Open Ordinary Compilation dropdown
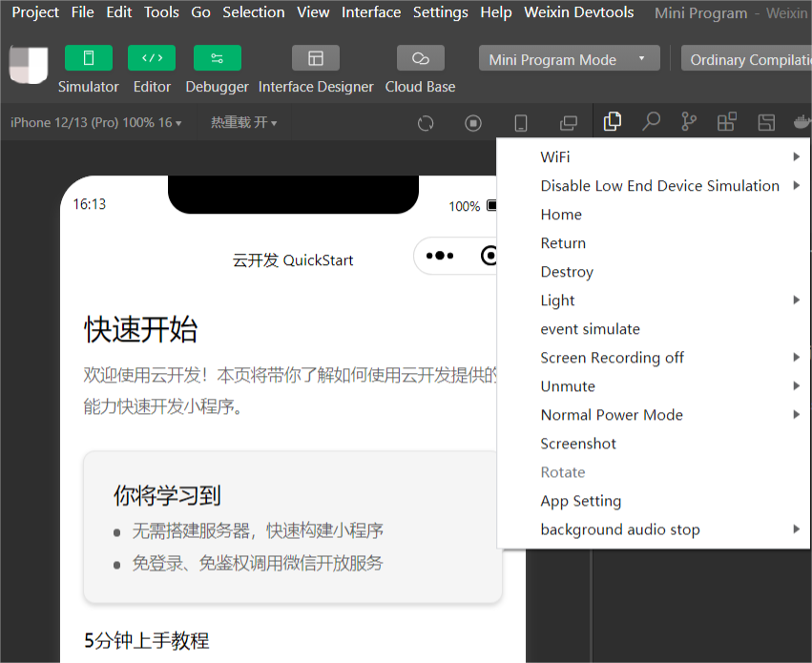 point(746,59)
